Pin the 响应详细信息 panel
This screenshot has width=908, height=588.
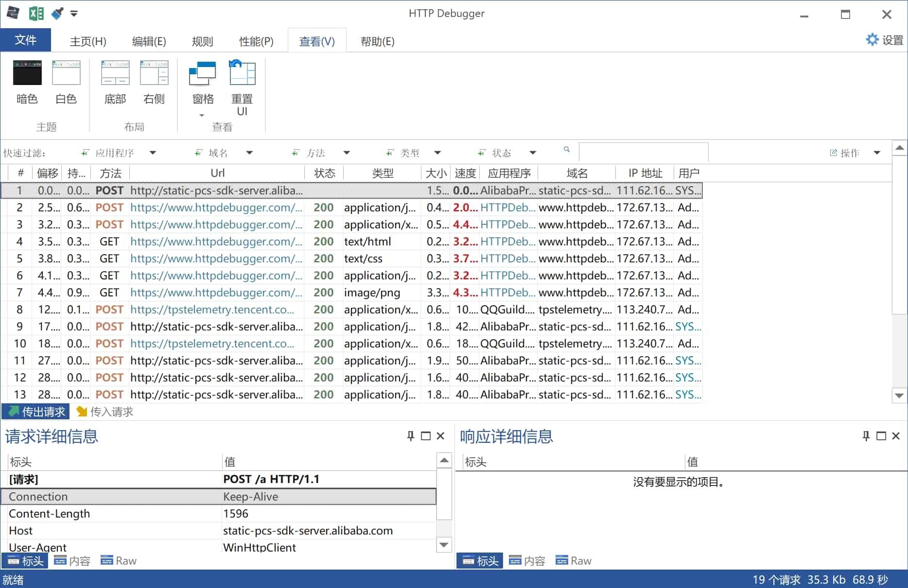(x=865, y=436)
